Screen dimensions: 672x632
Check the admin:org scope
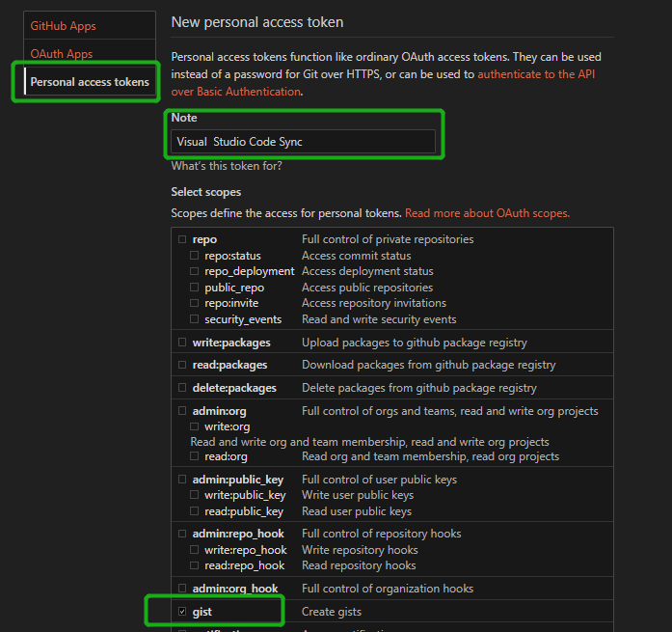point(182,411)
